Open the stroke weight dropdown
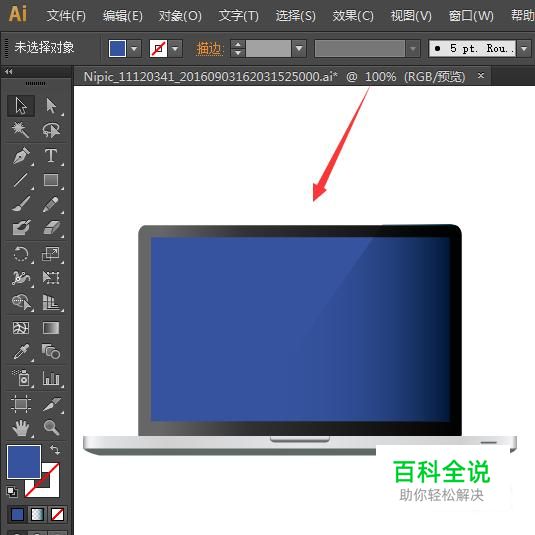The width and height of the screenshot is (535, 535). coord(299,48)
